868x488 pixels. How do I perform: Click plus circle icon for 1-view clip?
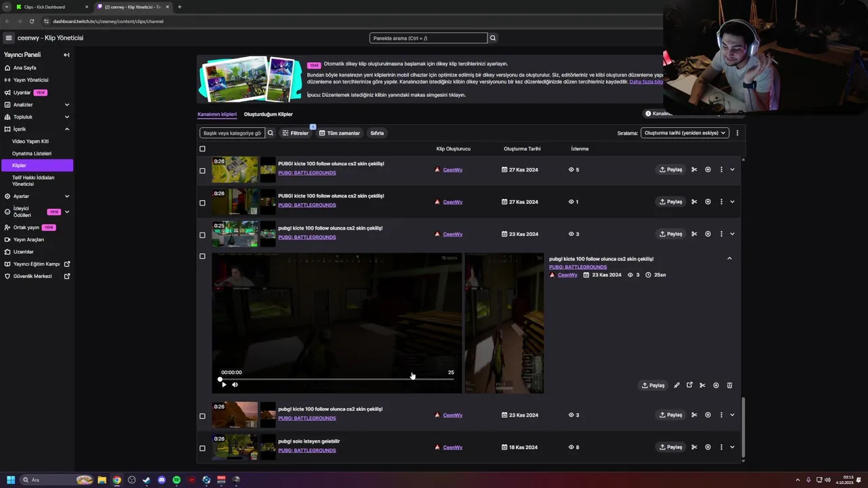click(708, 202)
